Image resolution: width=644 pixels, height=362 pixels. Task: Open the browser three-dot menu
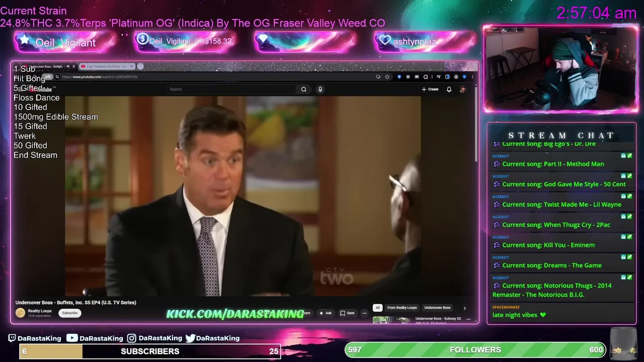pos(472,77)
